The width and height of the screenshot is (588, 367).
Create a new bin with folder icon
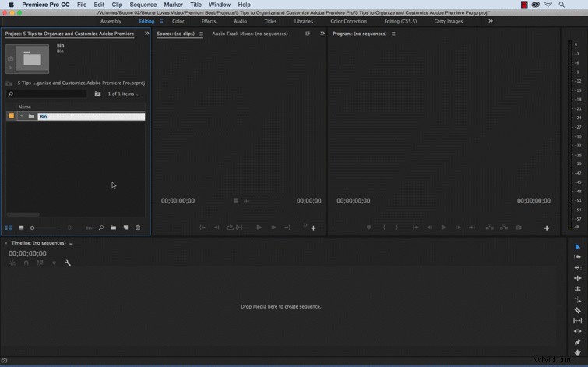tap(113, 228)
